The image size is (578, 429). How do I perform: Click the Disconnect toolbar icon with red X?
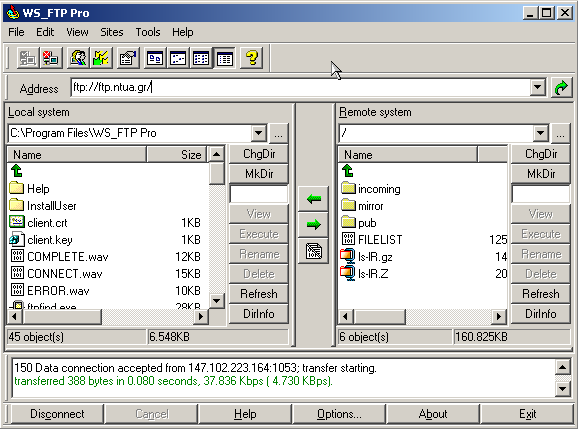click(51, 58)
